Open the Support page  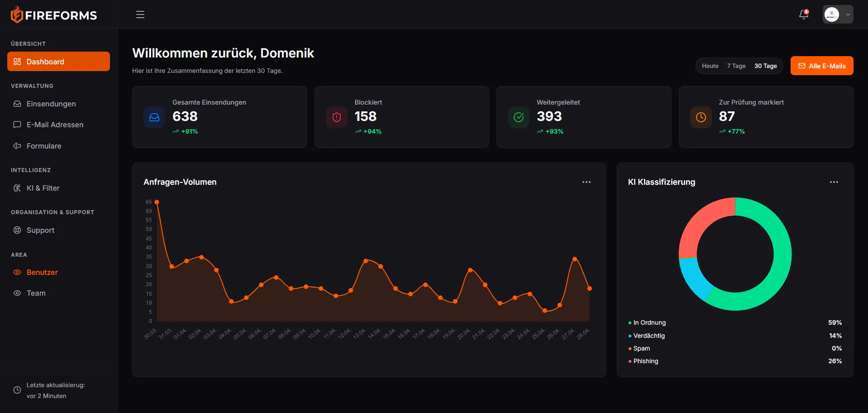tap(58, 230)
